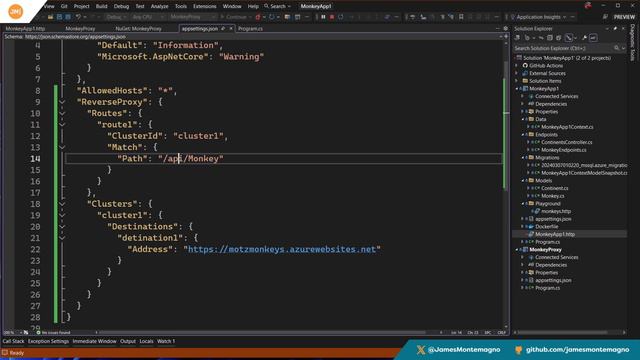The width and height of the screenshot is (640, 360).
Task: Open file folder icon in toolbar
Action: point(50,17)
